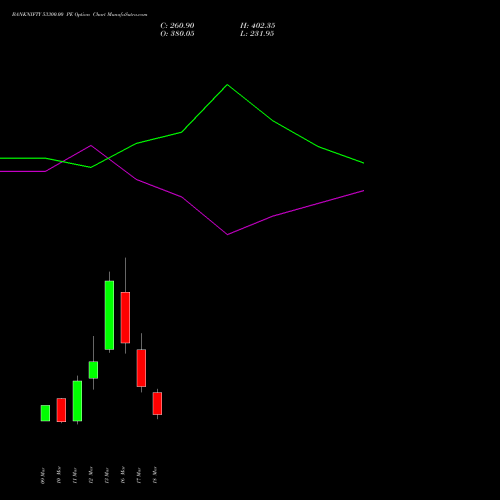Click the tall green 13 Mar candlestick
This screenshot has height=500, width=500.
point(109,315)
